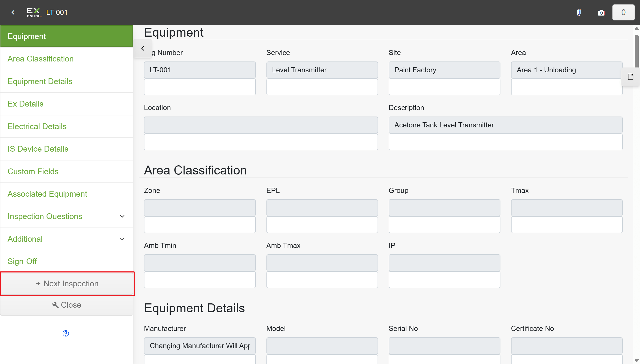Click the Service input under Level Transmitter
Viewport: 640px width, 364px height.
pyautogui.click(x=322, y=87)
